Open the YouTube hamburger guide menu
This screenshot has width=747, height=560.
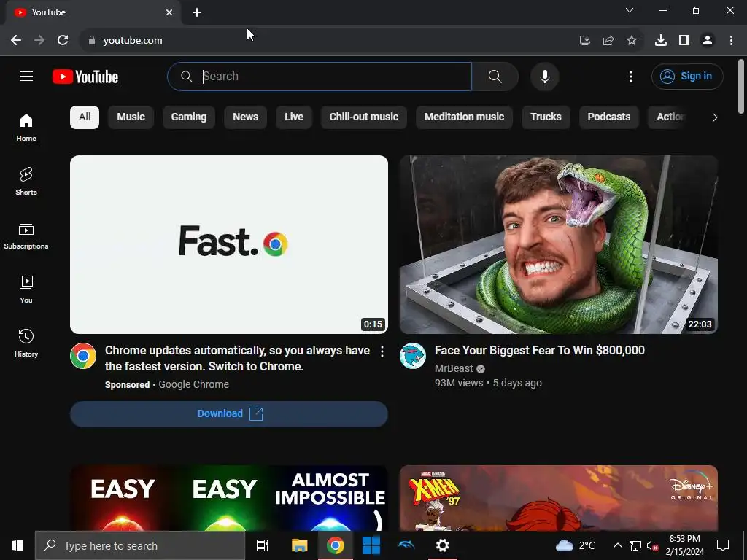[x=26, y=76]
